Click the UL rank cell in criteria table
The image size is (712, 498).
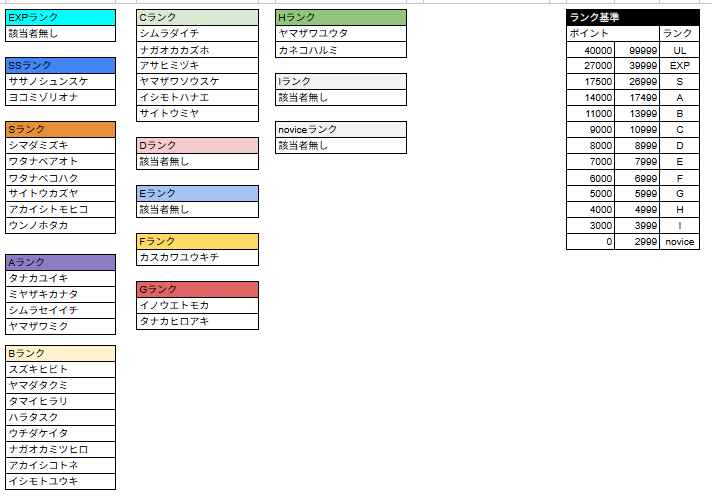click(x=680, y=49)
